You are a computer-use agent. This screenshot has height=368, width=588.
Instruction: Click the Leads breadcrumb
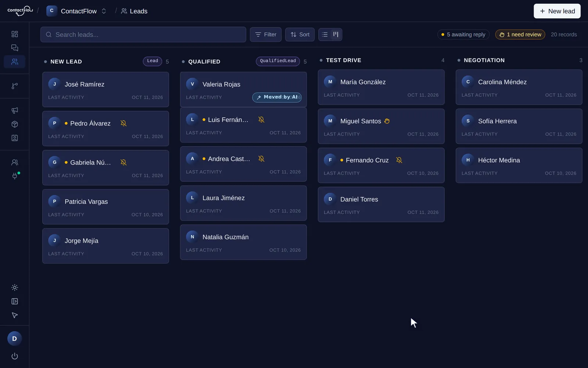point(134,11)
